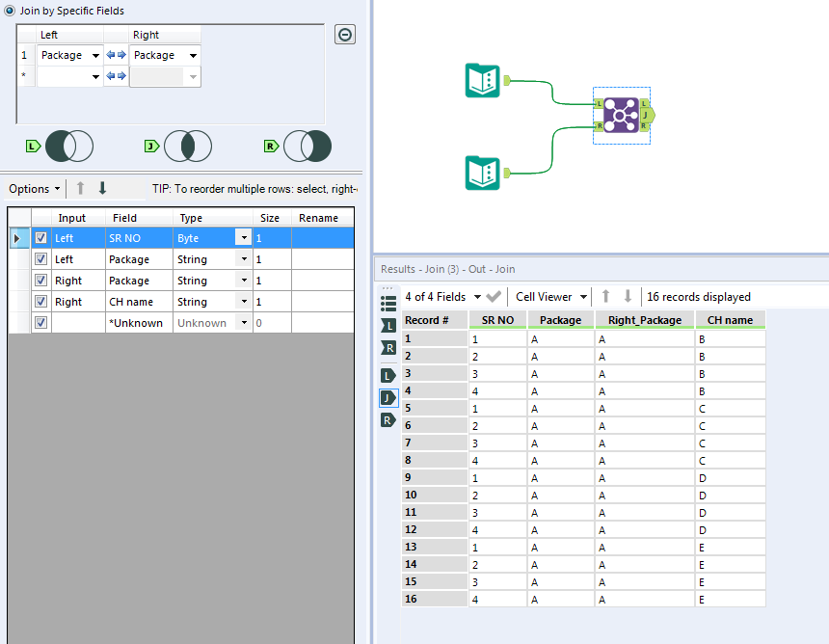
Task: Click the lower Input Data tool output anchor
Action: tap(507, 173)
